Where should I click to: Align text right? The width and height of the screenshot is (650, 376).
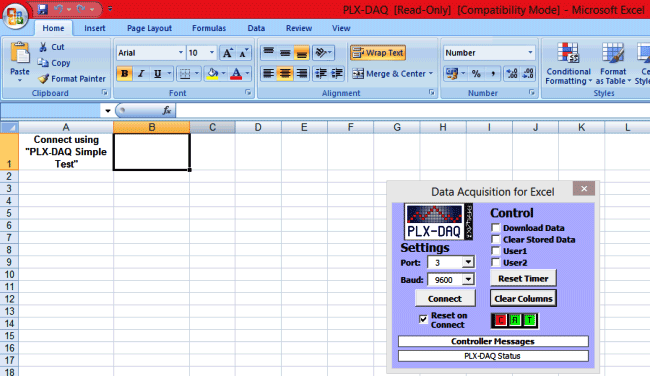point(302,74)
